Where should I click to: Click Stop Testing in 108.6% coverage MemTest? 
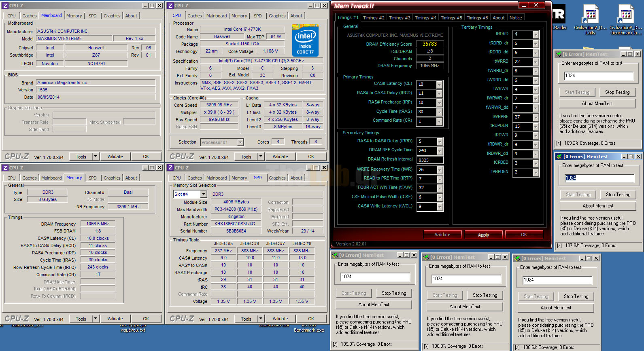[576, 296]
